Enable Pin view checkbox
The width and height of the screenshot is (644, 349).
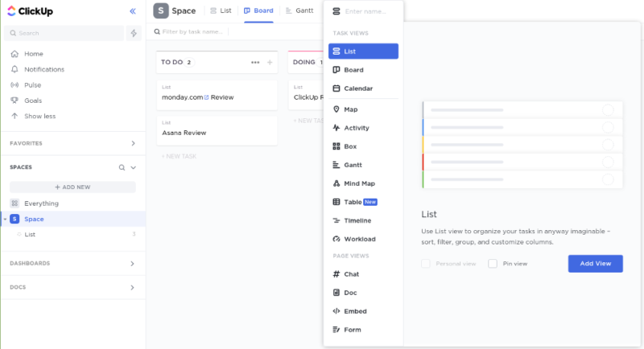tap(493, 264)
